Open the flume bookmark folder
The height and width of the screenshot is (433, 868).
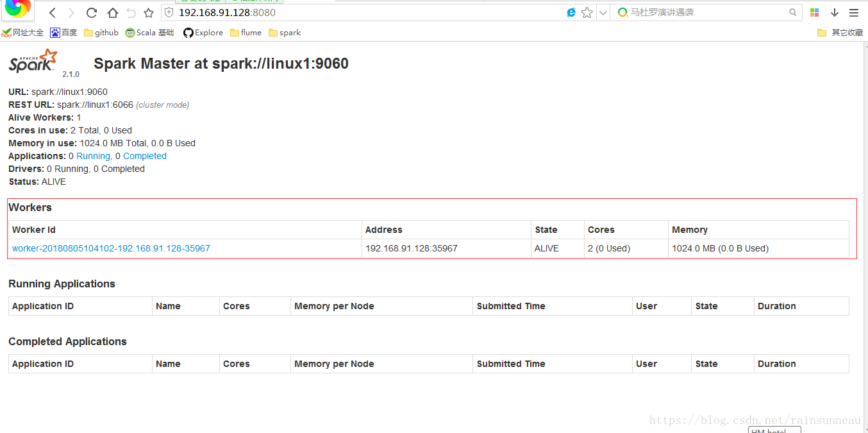pyautogui.click(x=246, y=33)
